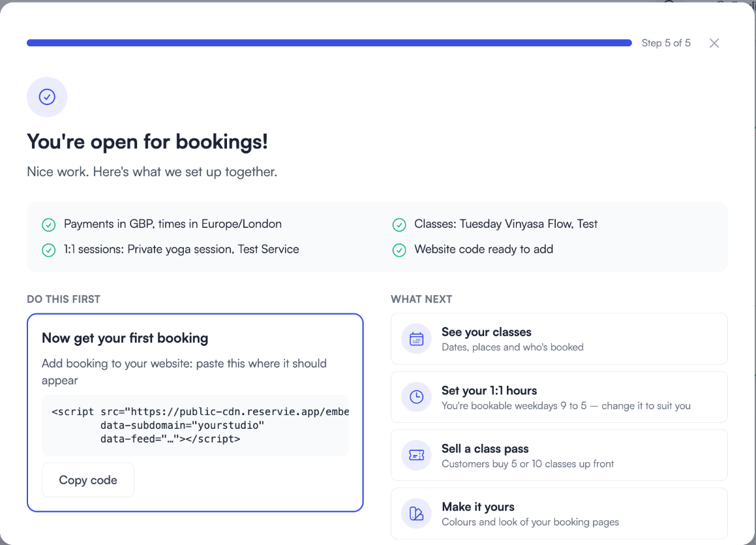Click the You're open for bookings! heading
Screen dimensions: 756x545
tap(147, 142)
